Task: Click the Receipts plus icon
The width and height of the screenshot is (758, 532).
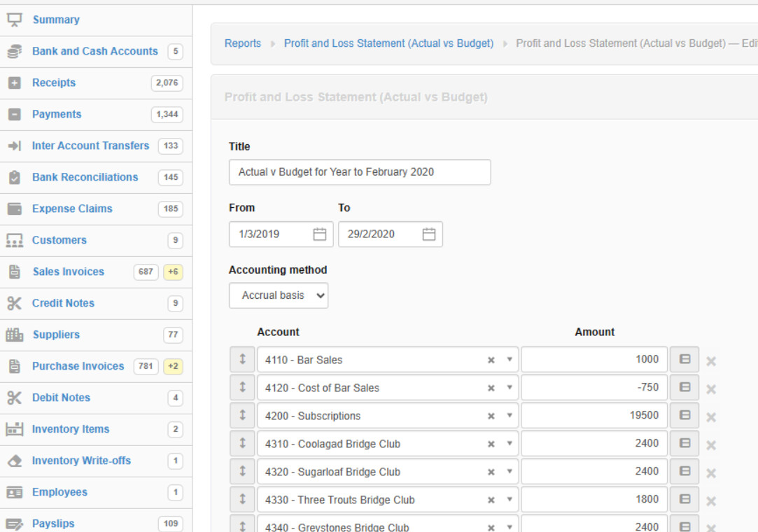Action: (x=15, y=83)
